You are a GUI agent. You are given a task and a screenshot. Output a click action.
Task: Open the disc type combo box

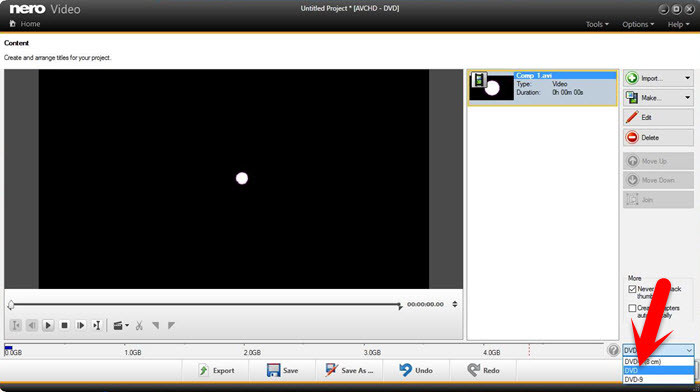tap(658, 350)
